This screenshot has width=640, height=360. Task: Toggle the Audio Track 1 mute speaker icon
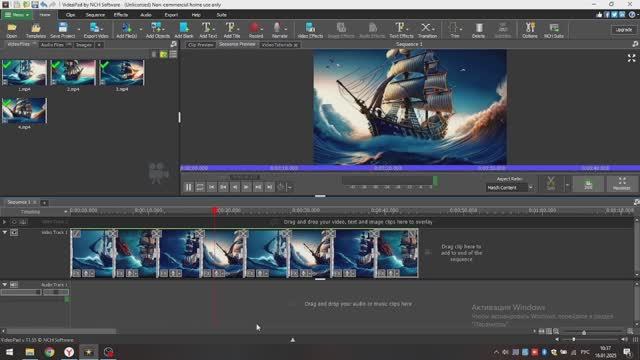point(14,284)
